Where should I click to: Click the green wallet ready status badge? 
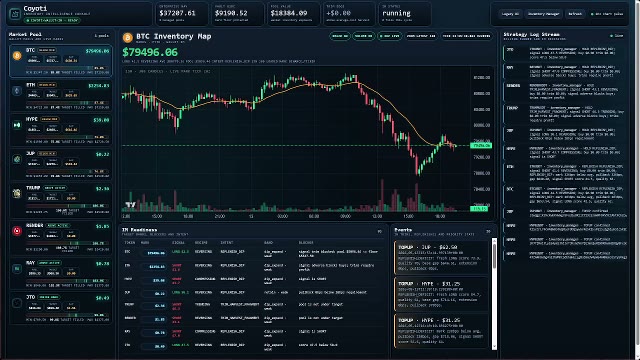pos(52,20)
